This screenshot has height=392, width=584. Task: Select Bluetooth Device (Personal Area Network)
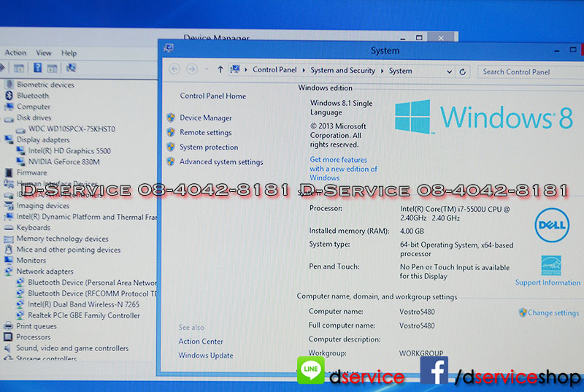(x=93, y=283)
